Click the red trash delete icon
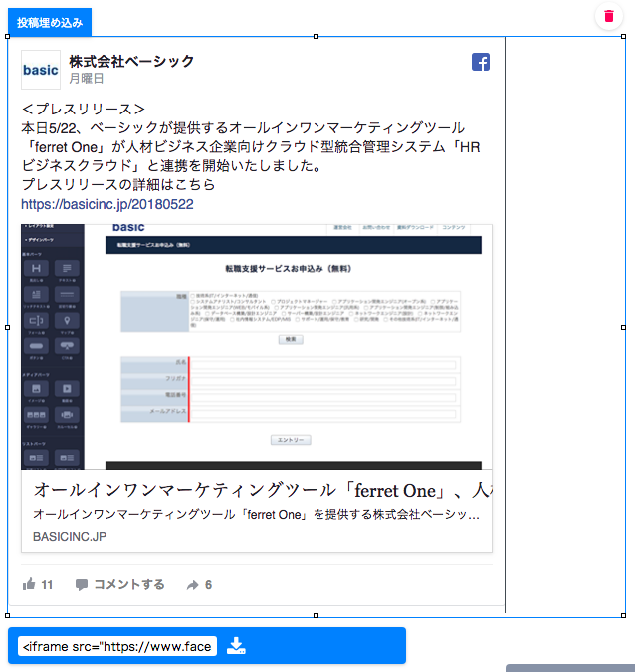635x672 pixels. (x=608, y=16)
